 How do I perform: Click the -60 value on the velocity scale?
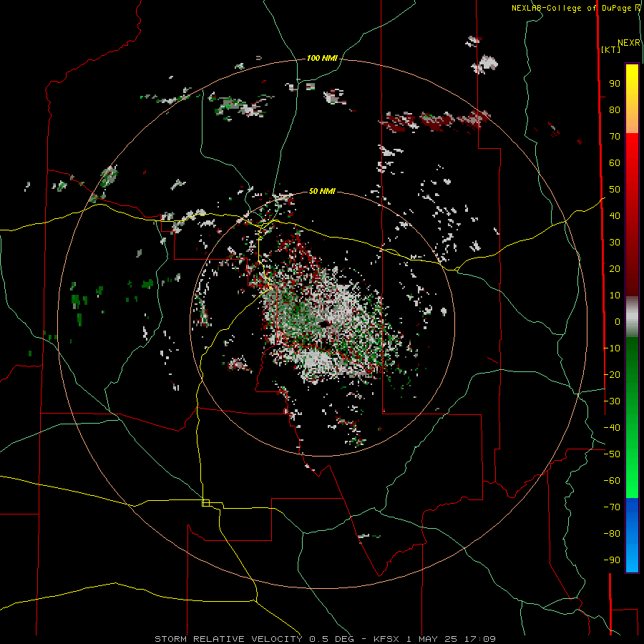click(612, 481)
